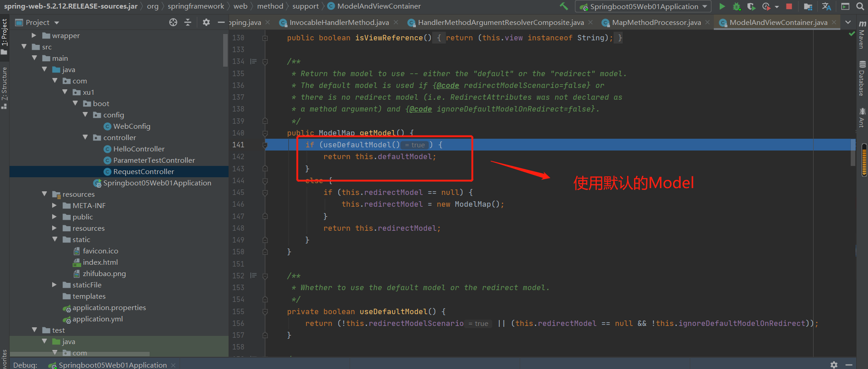Open the Maven tool window

[862, 35]
